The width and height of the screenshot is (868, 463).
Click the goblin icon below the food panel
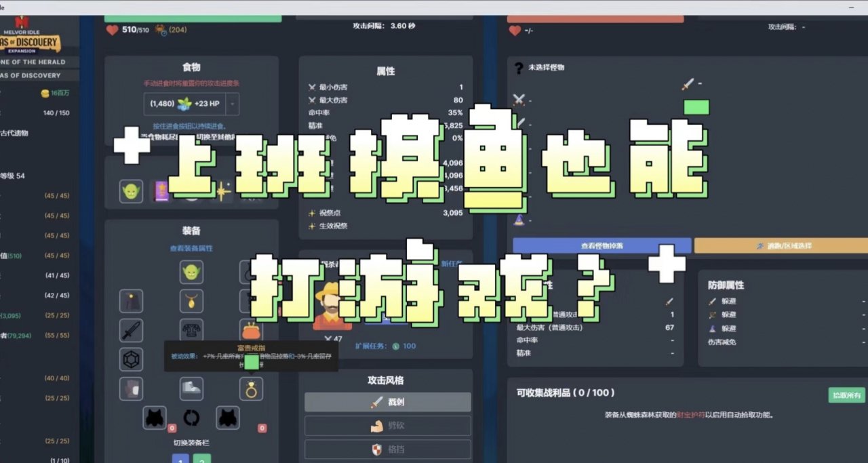[132, 191]
